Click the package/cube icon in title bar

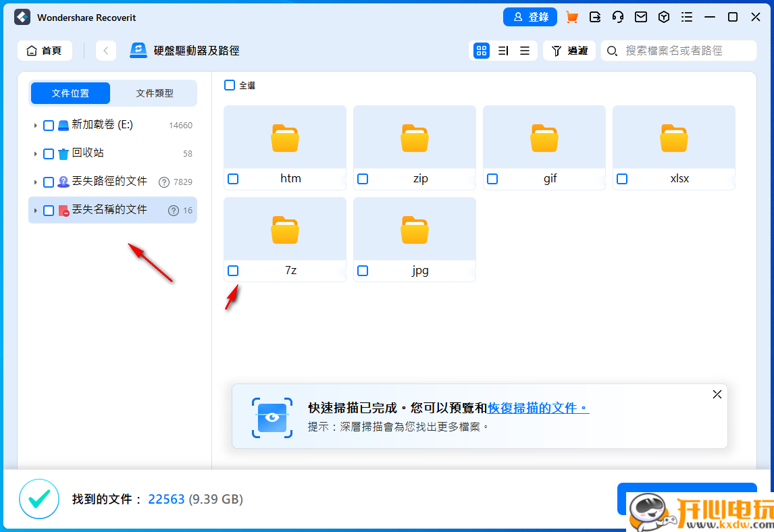pyautogui.click(x=663, y=17)
